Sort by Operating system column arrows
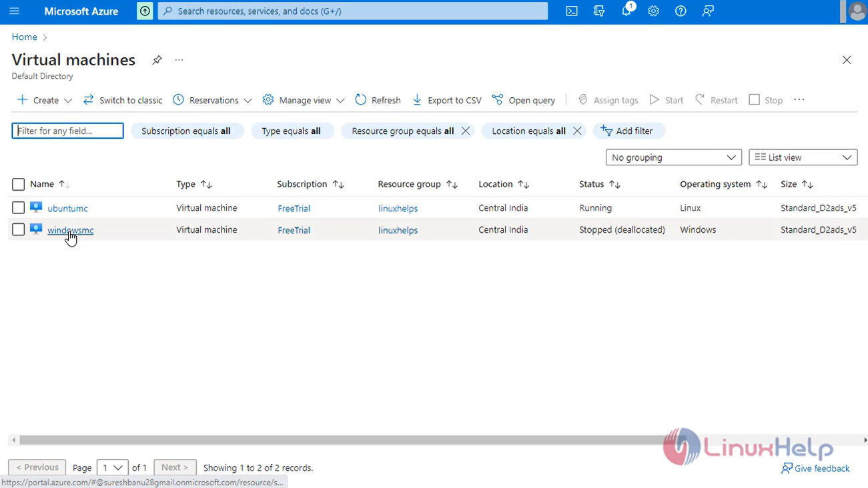Image resolution: width=868 pixels, height=488 pixels. (762, 185)
